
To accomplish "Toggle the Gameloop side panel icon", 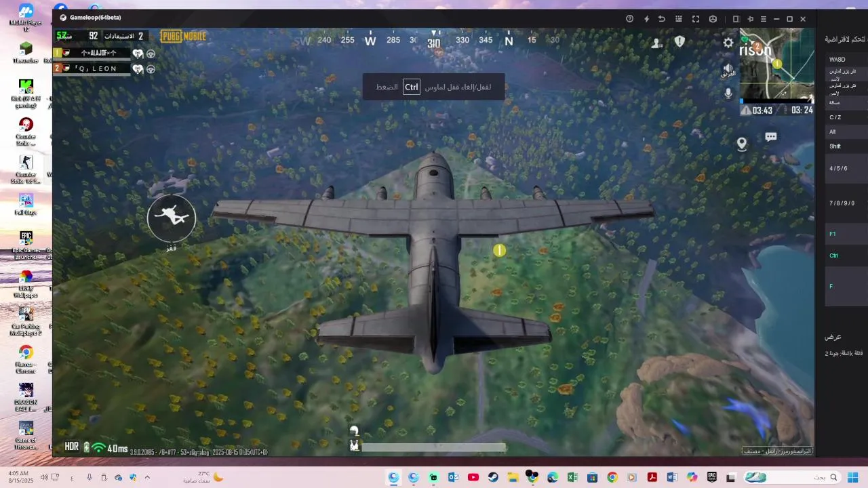I will (x=736, y=19).
